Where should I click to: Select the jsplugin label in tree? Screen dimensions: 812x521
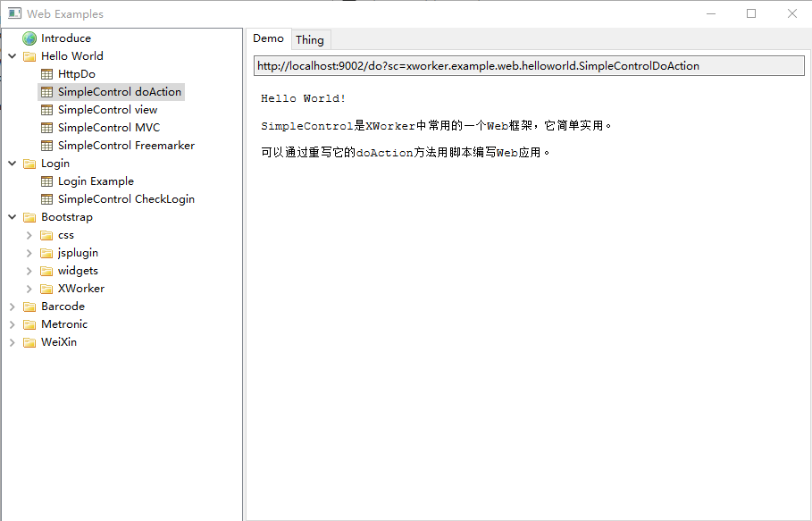coord(79,253)
